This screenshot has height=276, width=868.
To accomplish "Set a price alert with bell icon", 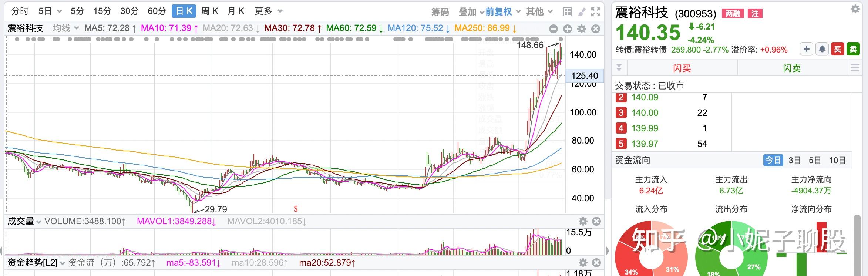I will 822,49.
